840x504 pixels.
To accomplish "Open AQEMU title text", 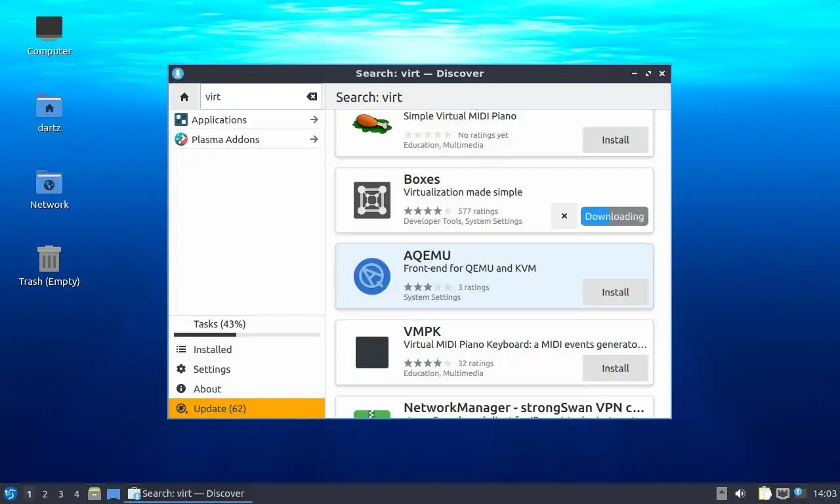I will 427,255.
